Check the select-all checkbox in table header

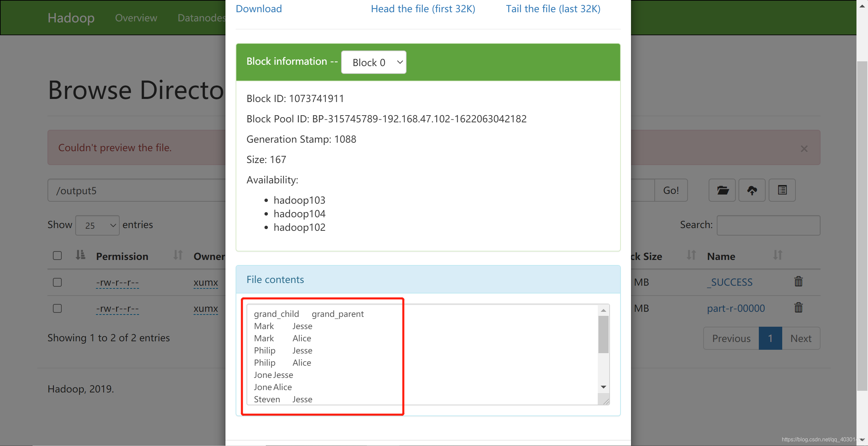[57, 256]
